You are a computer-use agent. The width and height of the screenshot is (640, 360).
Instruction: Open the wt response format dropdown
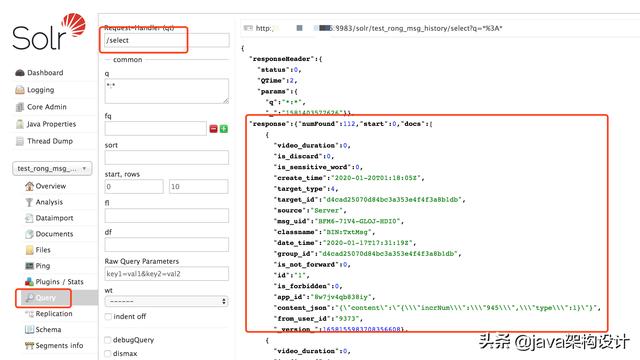pyautogui.click(x=167, y=301)
